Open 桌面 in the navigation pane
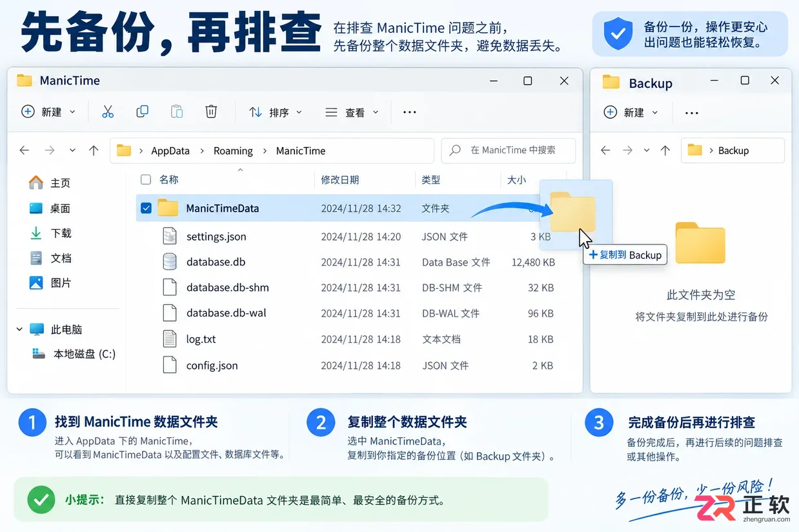The height and width of the screenshot is (532, 799). click(x=50, y=208)
